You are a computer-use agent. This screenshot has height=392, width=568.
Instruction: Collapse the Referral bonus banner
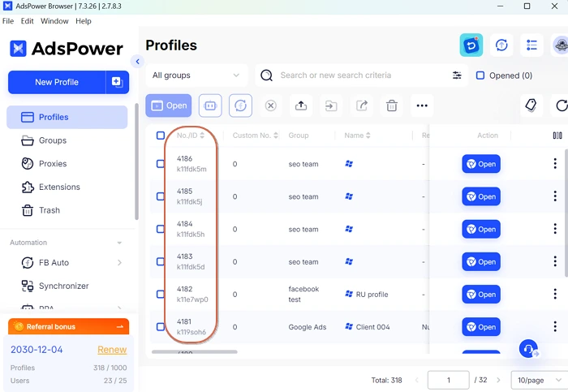pos(120,327)
